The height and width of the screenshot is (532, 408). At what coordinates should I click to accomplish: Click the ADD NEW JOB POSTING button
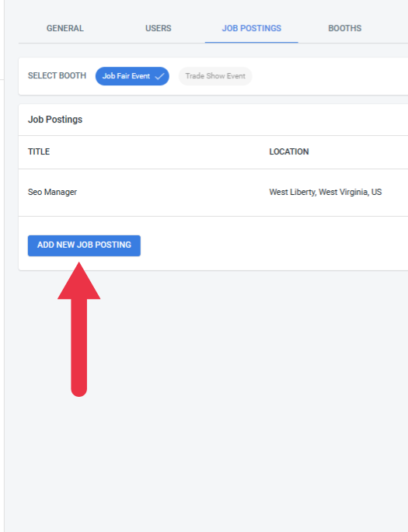coord(84,245)
